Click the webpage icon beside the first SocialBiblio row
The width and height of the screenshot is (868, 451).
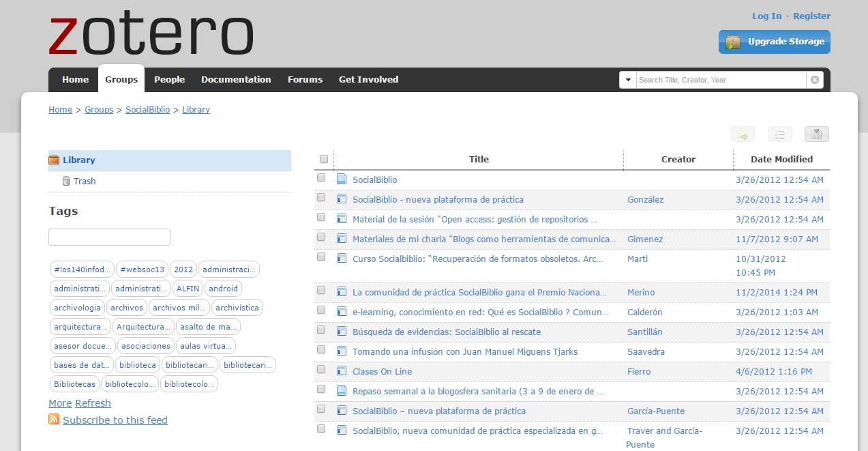tap(342, 179)
